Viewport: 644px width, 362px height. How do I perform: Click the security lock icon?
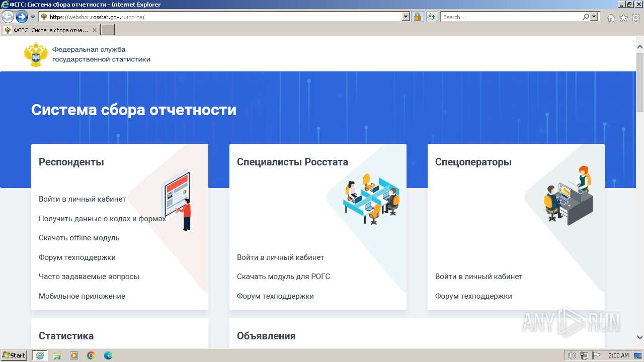tap(417, 17)
